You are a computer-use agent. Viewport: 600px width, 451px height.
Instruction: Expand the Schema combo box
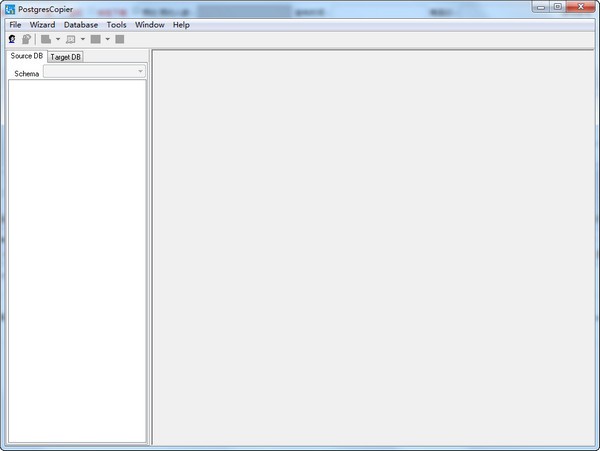point(140,72)
